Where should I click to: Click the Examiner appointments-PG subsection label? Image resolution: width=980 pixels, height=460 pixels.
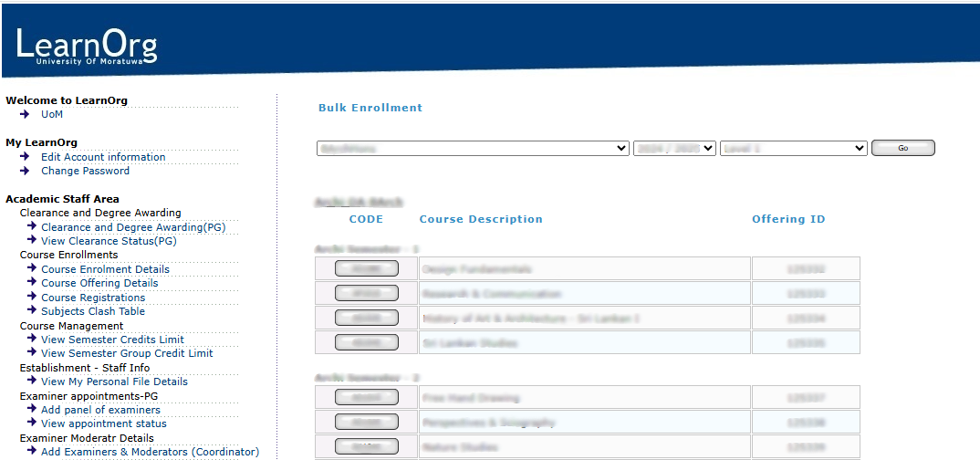click(x=89, y=395)
